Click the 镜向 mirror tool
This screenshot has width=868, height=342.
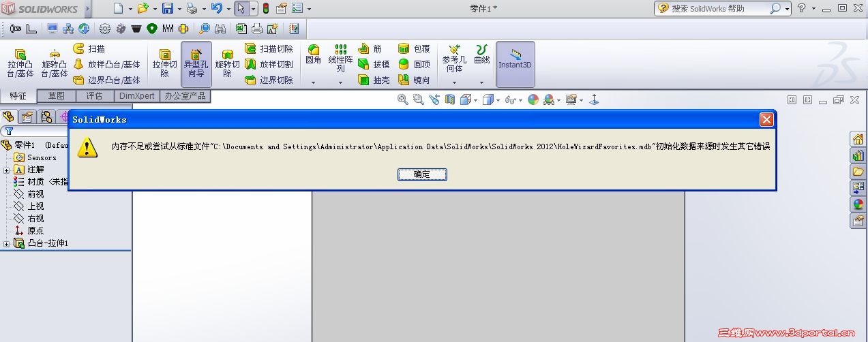pyautogui.click(x=414, y=80)
